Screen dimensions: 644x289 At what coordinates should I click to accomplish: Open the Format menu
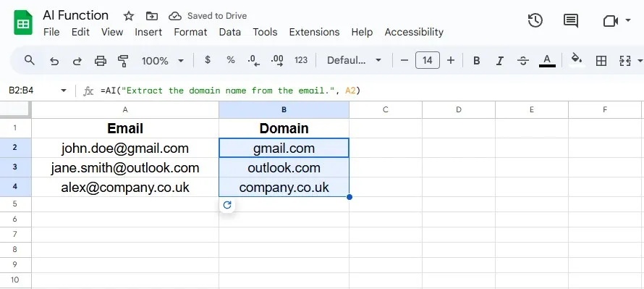click(190, 32)
